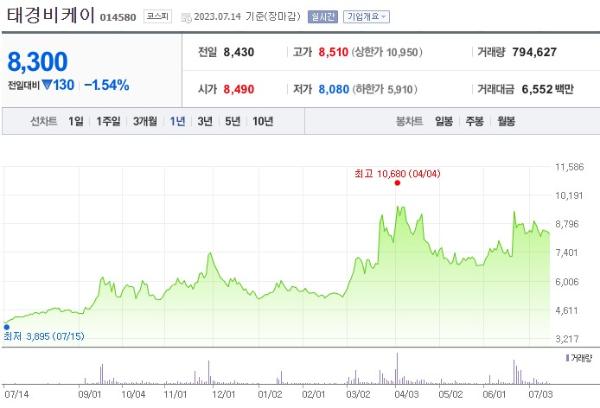Viewport: 600px width, 408px height.
Task: Click the 7,401 price axis label
Action: click(x=566, y=253)
